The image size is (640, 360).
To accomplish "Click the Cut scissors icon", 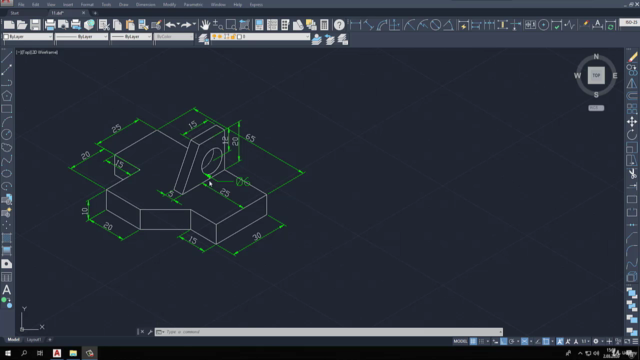I will click(104, 25).
